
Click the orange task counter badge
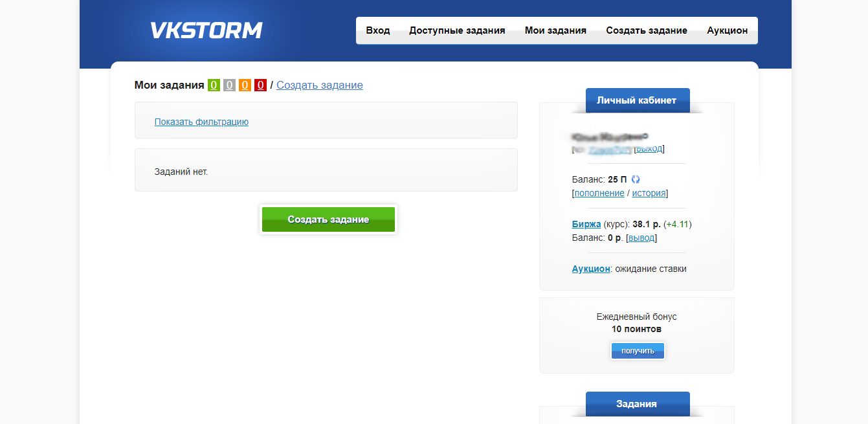click(244, 85)
